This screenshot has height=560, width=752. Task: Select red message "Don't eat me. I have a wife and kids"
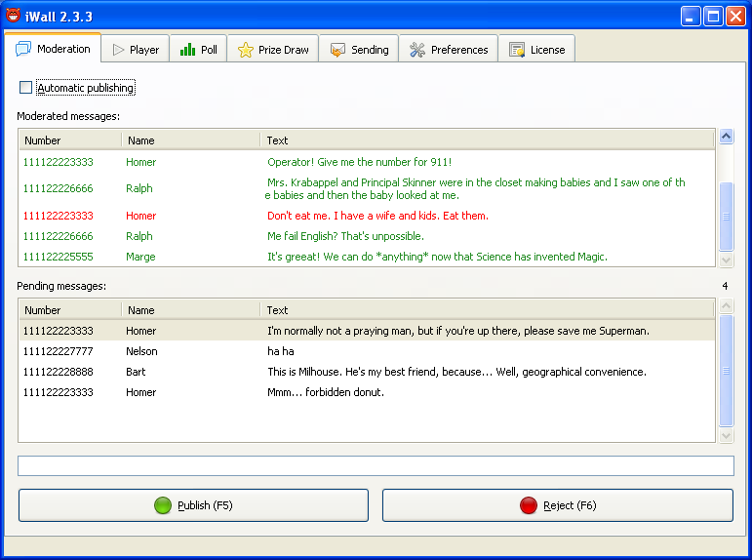367,216
